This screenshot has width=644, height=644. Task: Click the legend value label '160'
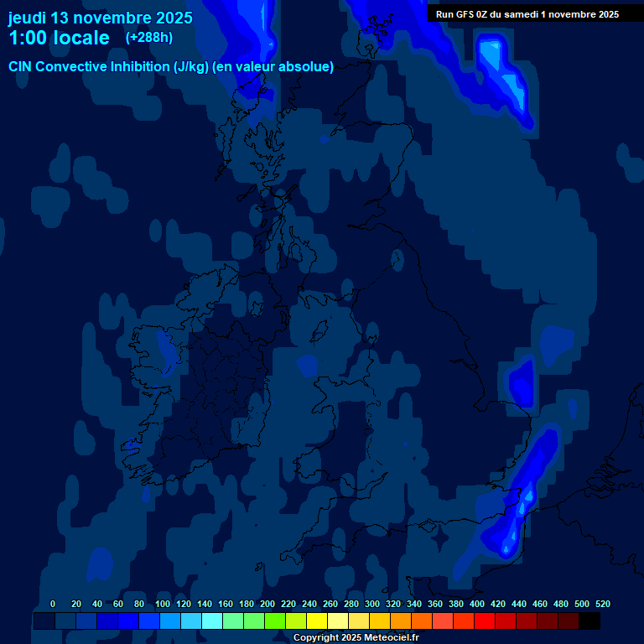(x=226, y=604)
